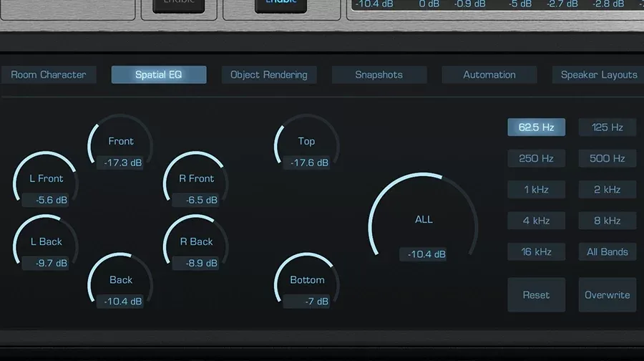Select the Spatial EQ tab

[159, 74]
